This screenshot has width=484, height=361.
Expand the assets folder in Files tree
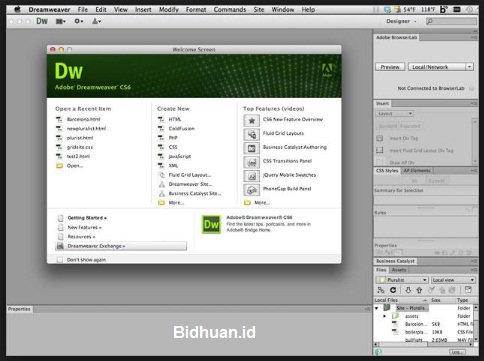(x=384, y=316)
